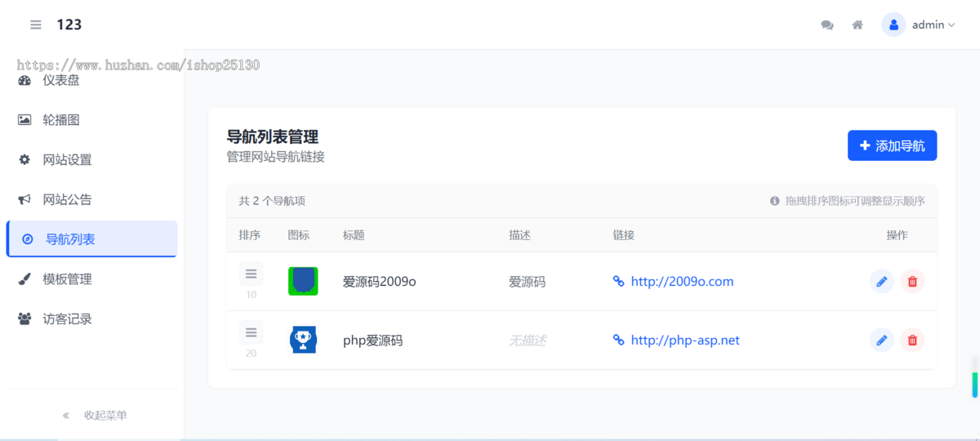Open the http://2009o.com link
This screenshot has height=441, width=980.
[x=682, y=282]
